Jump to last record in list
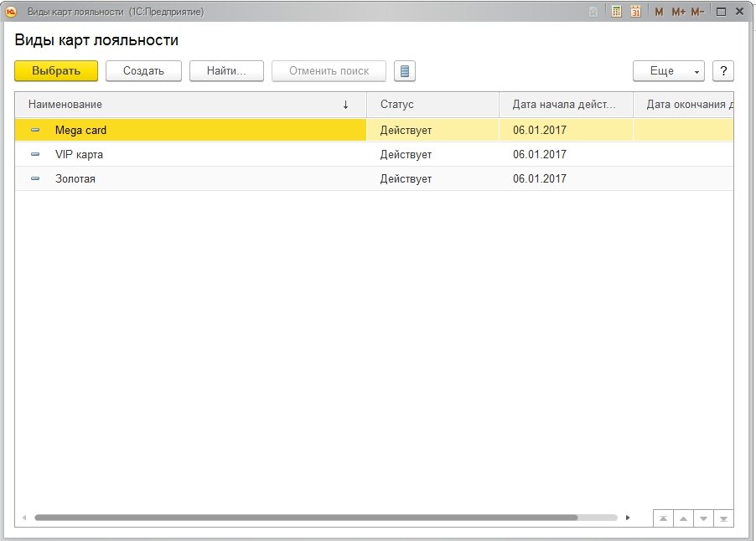This screenshot has height=541, width=756. pos(723,518)
